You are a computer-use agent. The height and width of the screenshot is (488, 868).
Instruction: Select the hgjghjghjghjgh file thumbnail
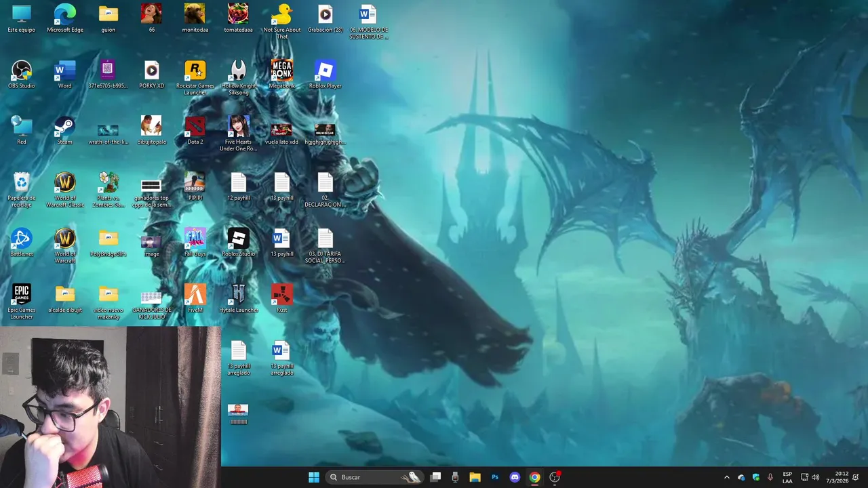point(325,134)
